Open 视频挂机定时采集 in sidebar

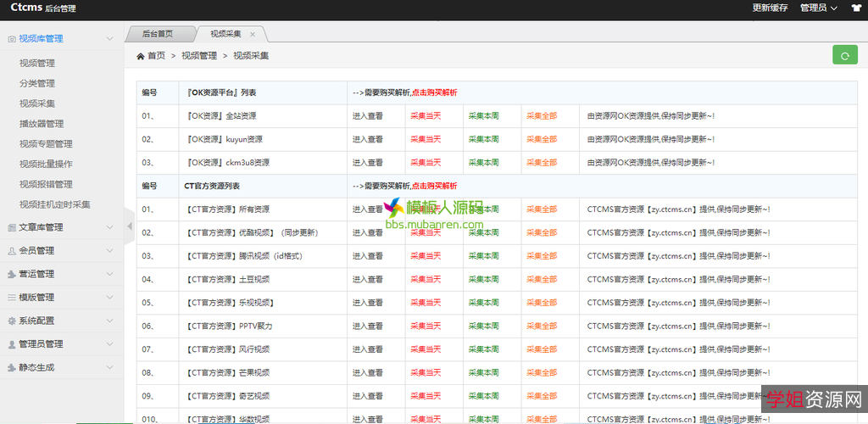click(55, 204)
